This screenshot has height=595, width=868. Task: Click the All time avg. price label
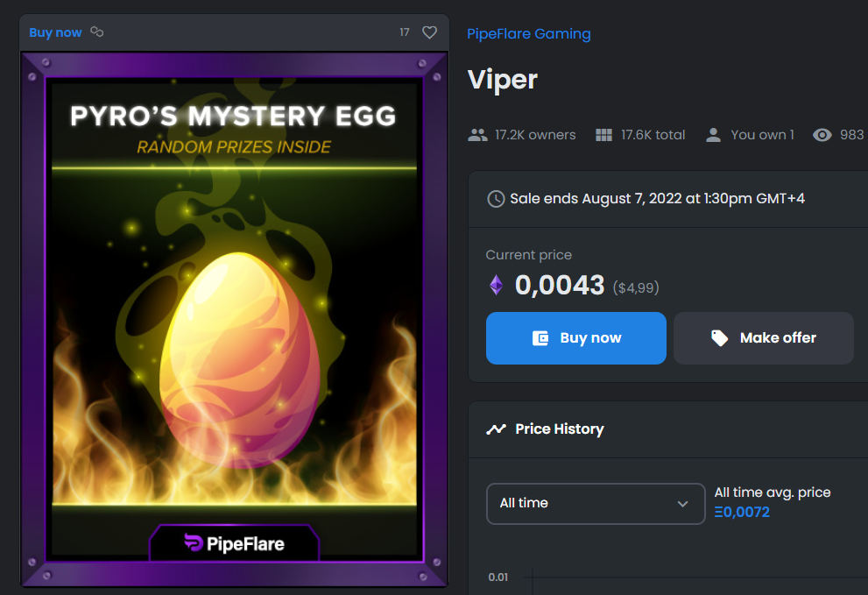[x=773, y=492]
